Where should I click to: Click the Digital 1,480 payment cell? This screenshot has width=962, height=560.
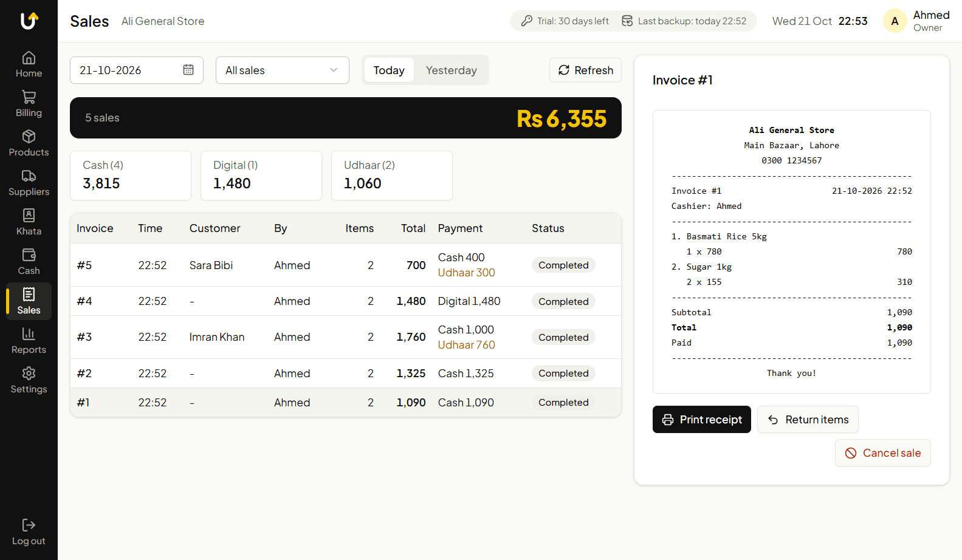[x=469, y=301]
